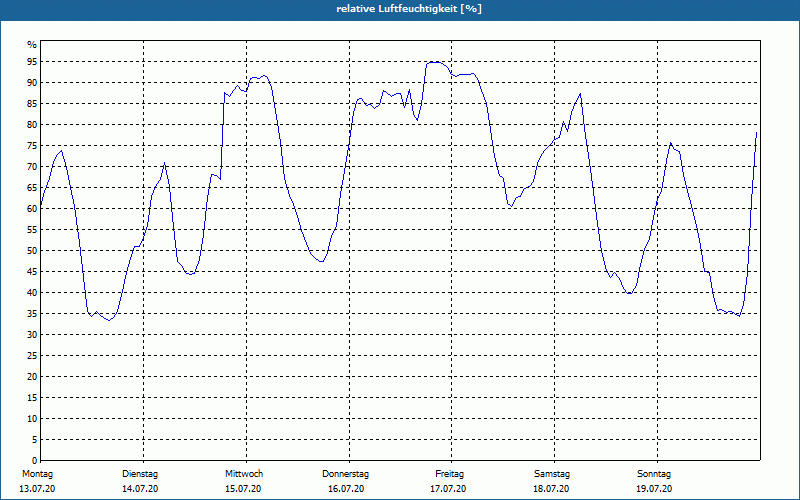This screenshot has width=800, height=500.
Task: Click the 'Sonntag' day label
Action: 654,474
